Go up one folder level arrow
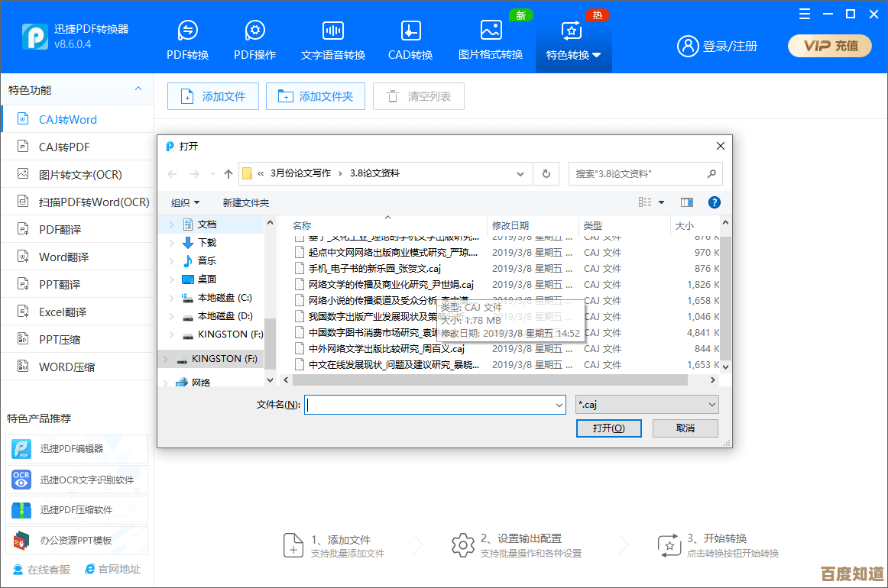The width and height of the screenshot is (888, 588). [228, 173]
